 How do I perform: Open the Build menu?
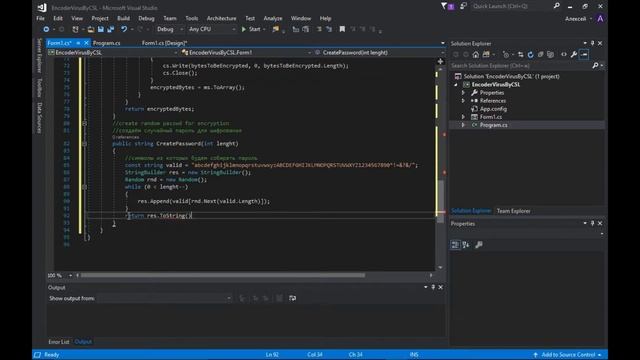123,18
